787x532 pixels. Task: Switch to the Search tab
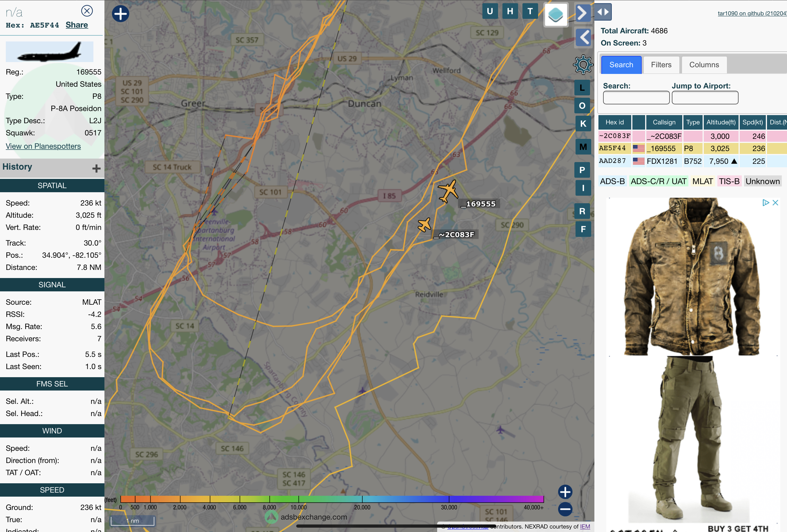click(x=621, y=65)
